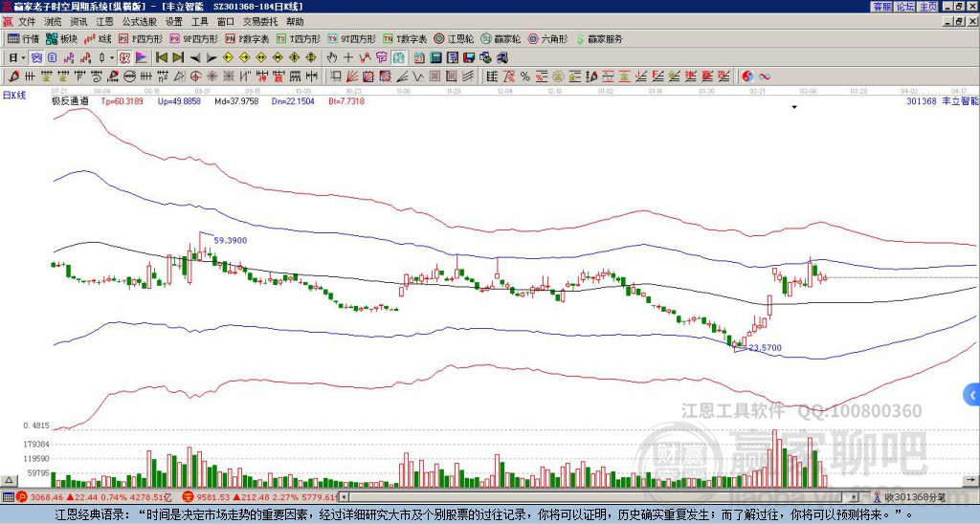Viewport: 980px width, 524px height.
Task: Expand the blue side panel chevron
Action: click(x=972, y=395)
